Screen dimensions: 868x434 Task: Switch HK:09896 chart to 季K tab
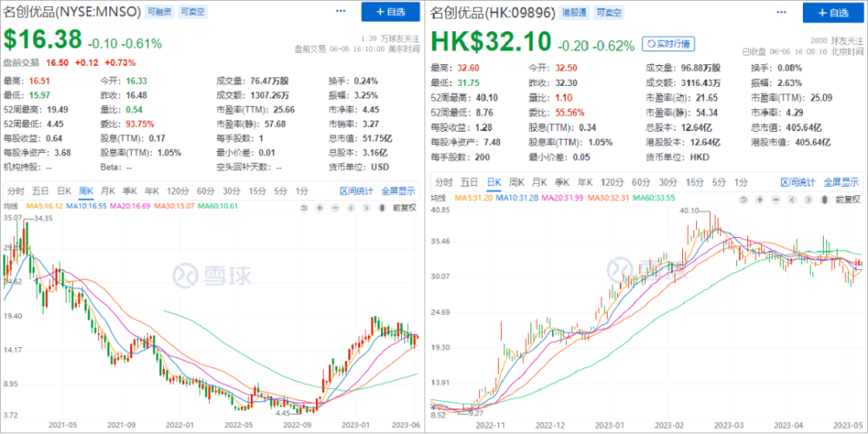(x=562, y=182)
